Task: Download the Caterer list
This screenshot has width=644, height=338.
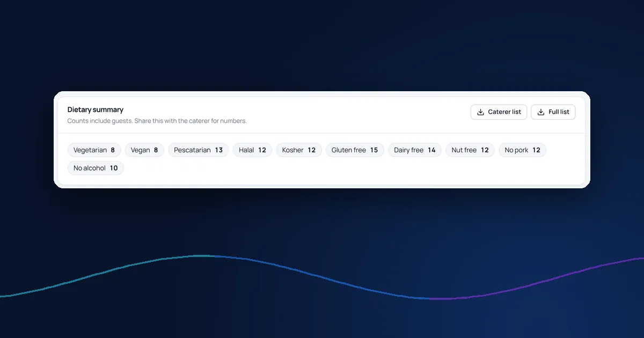Action: pyautogui.click(x=499, y=112)
